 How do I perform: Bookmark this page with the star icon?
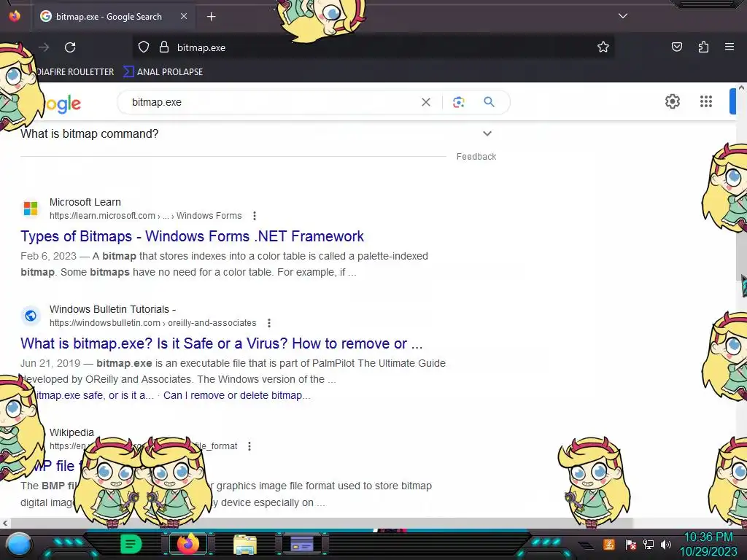point(603,47)
